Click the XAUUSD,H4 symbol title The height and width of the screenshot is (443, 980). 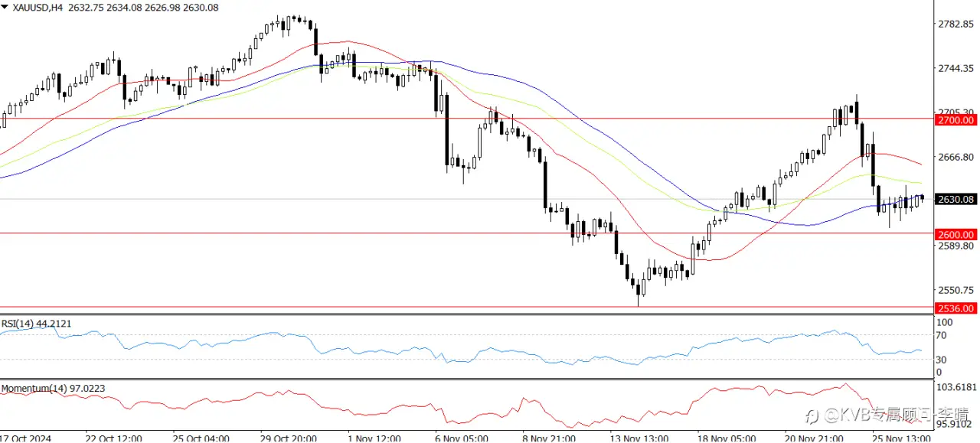38,8
